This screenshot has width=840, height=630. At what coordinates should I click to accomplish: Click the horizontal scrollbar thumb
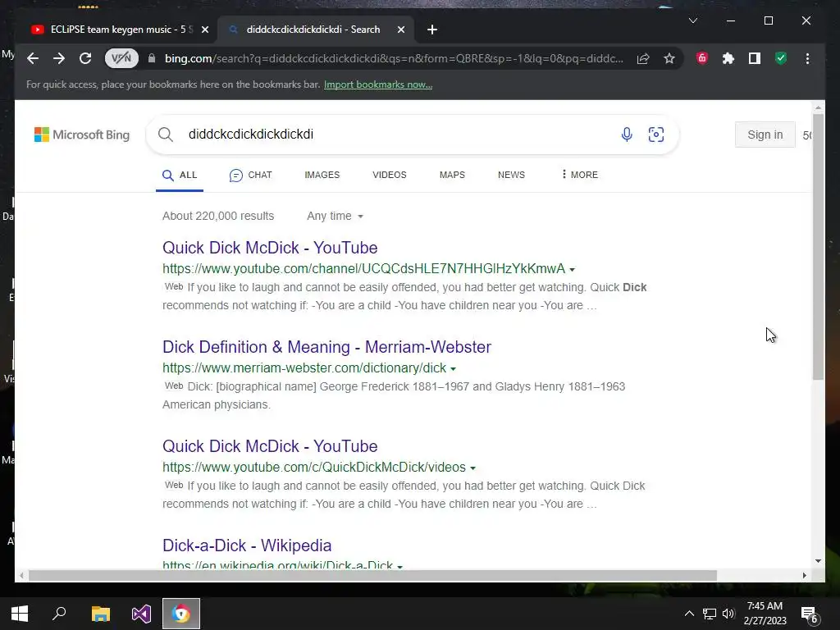372,575
